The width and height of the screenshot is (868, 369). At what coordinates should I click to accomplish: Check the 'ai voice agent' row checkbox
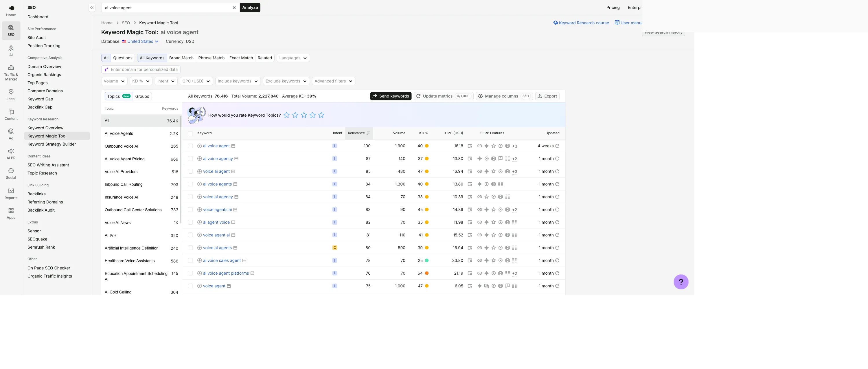[x=190, y=146]
